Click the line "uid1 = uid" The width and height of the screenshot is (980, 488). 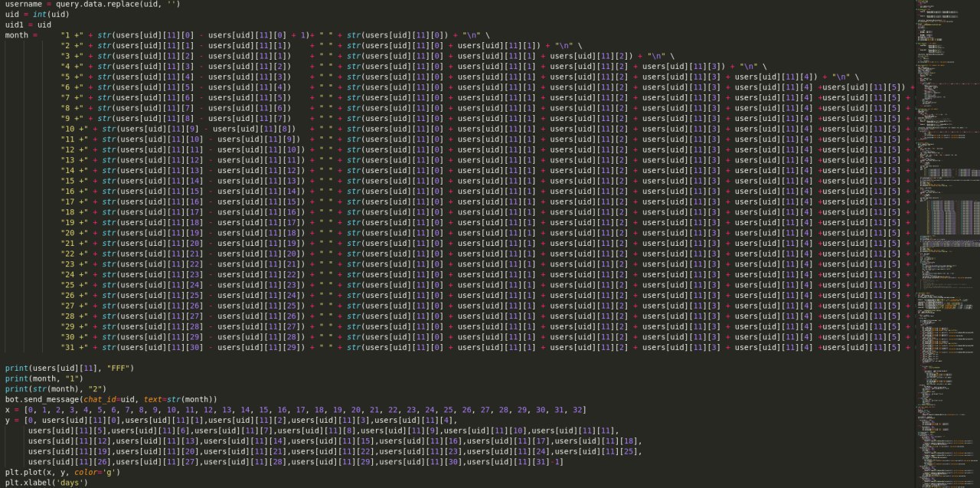(x=28, y=25)
